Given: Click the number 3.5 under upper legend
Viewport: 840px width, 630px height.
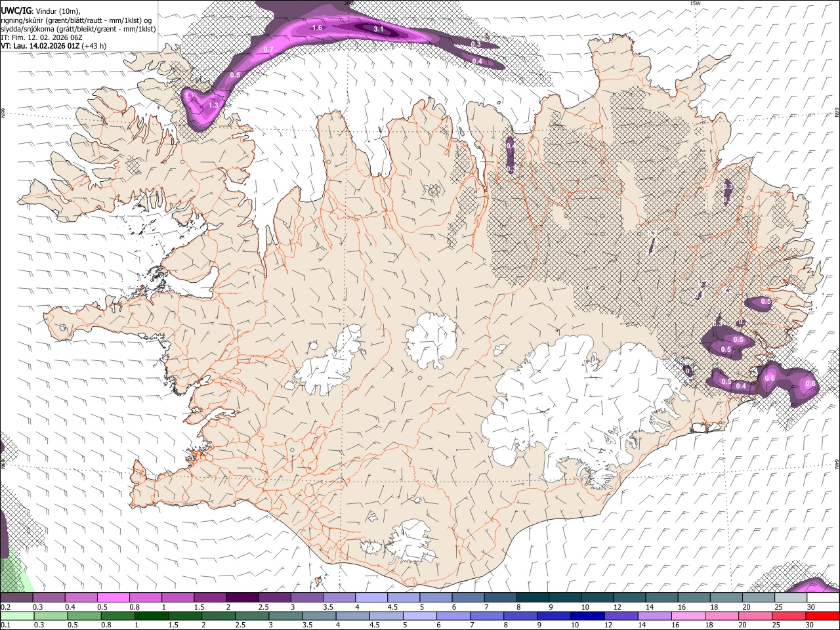Looking at the screenshot, I should pyautogui.click(x=328, y=607).
